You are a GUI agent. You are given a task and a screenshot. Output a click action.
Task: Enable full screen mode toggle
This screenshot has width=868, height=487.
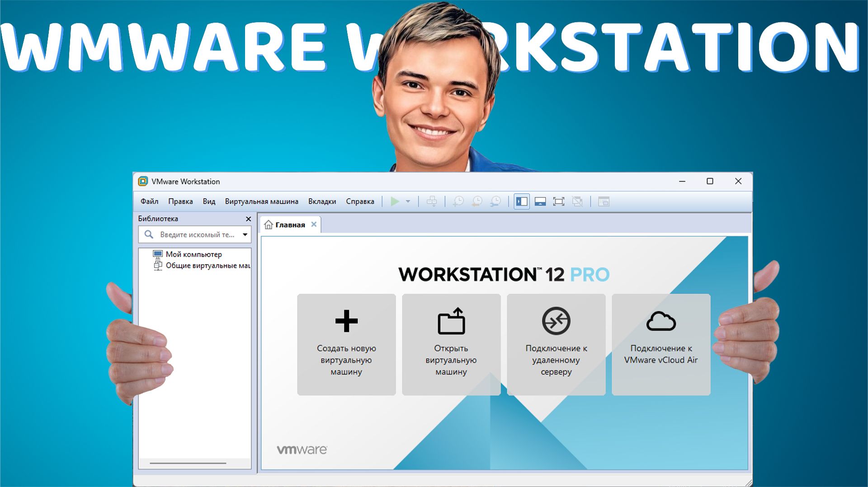tap(560, 202)
